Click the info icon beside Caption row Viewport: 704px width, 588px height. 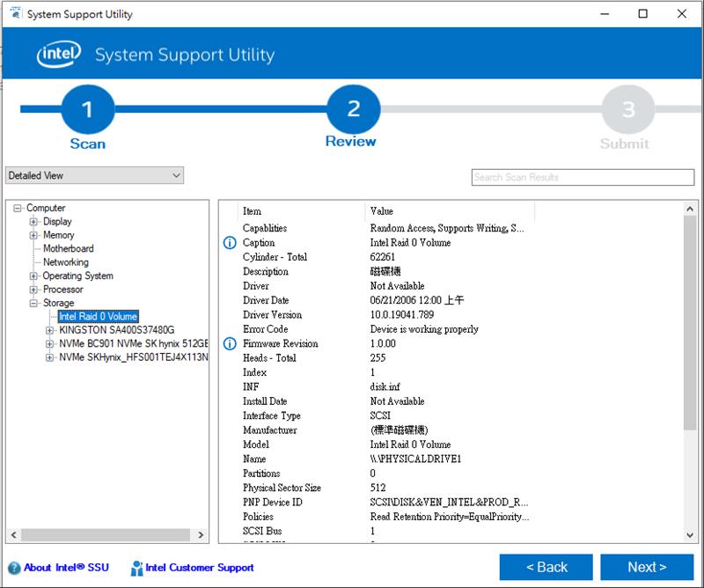click(231, 243)
